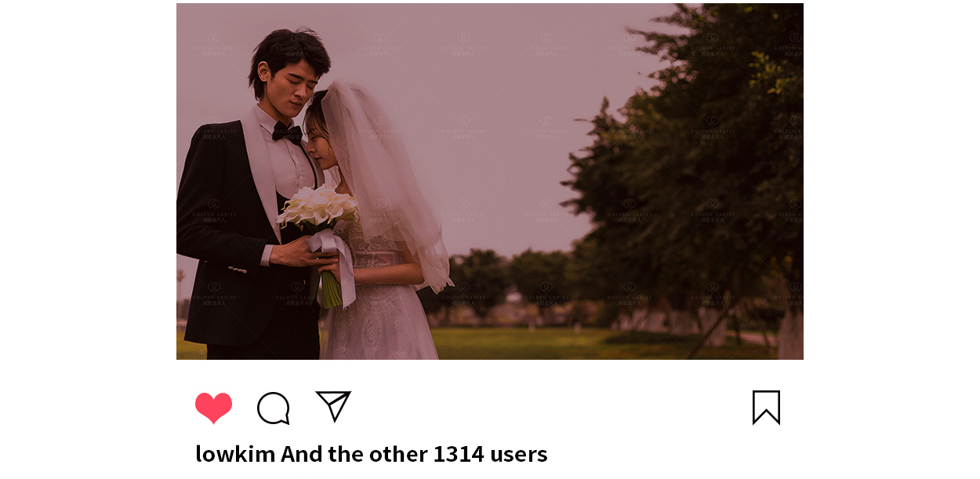
Task: Click the bride's lace wedding dress
Action: coord(384,306)
